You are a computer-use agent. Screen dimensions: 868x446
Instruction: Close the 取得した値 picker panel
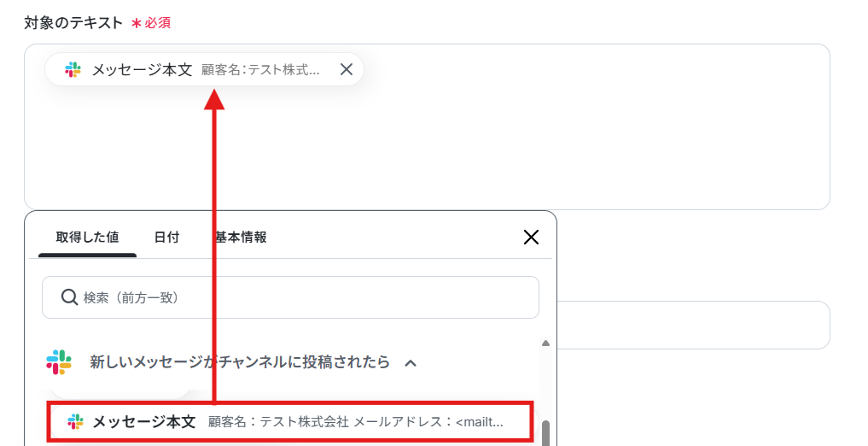tap(531, 238)
